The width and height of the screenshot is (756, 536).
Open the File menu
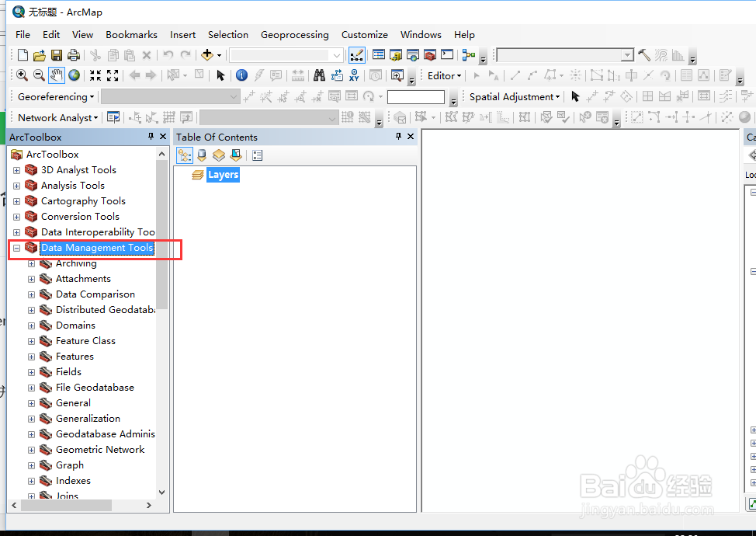[23, 35]
